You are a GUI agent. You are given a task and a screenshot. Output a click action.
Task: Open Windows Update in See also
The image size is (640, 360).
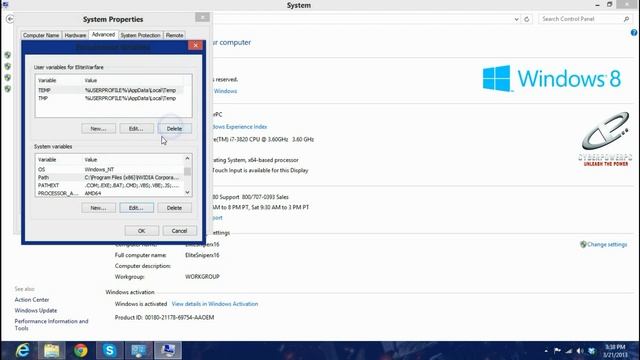36,311
